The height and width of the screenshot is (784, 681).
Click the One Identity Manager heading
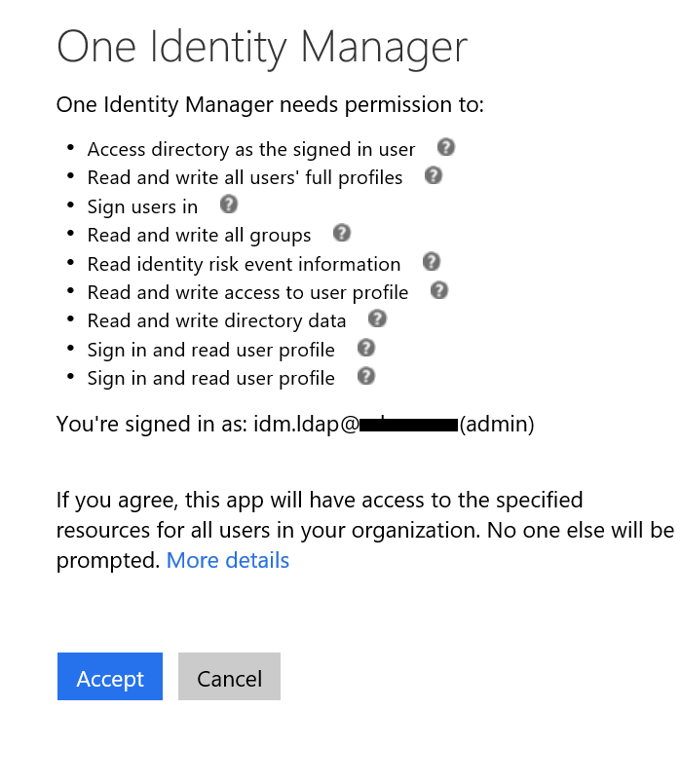click(x=262, y=48)
